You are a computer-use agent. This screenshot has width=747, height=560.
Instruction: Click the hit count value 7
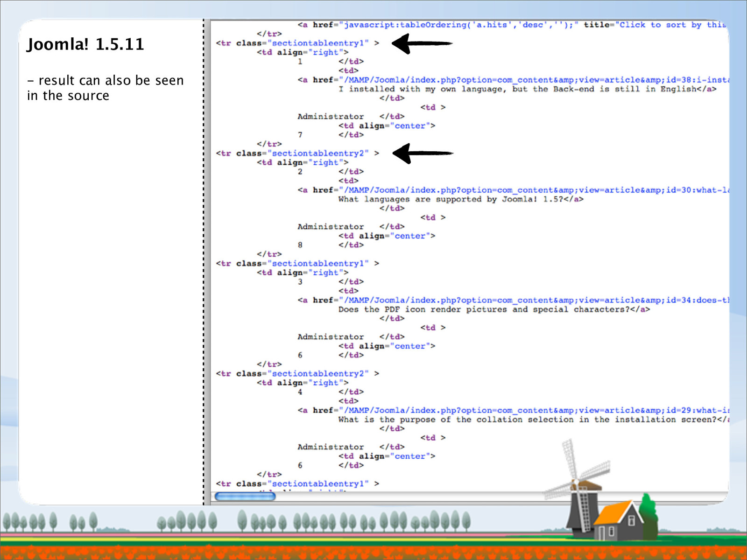click(x=300, y=135)
